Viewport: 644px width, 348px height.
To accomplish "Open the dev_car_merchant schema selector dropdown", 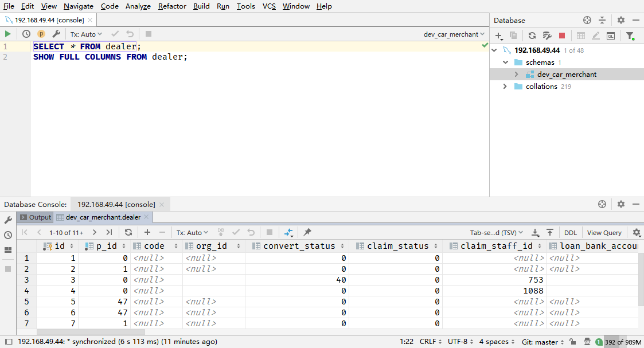I will (454, 34).
